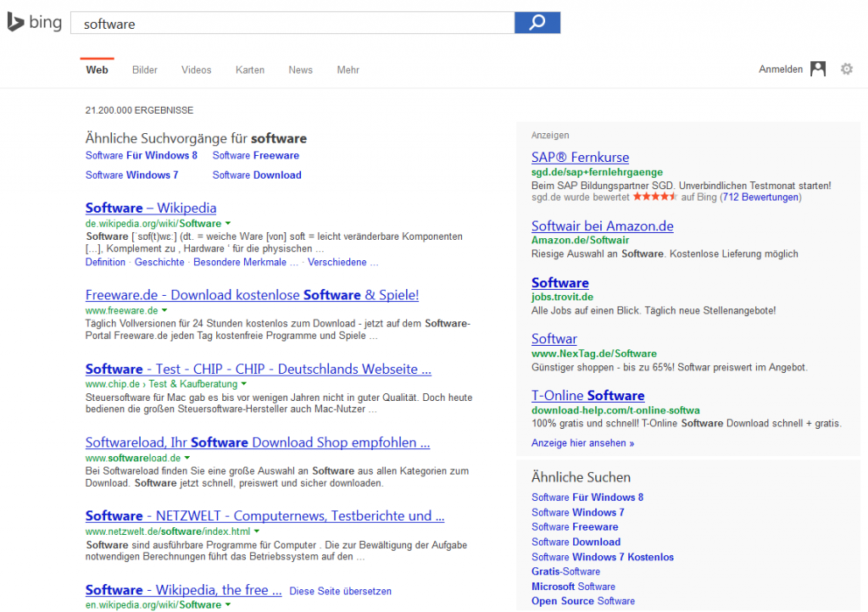Click 'Diese Seite übersetzen' link

[341, 591]
